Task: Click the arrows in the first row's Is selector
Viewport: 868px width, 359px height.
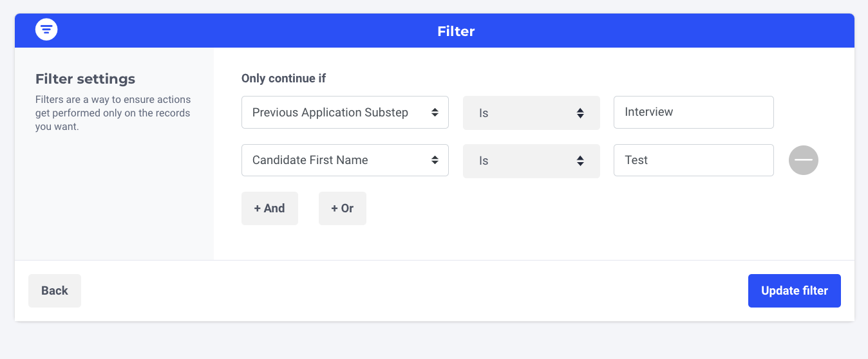Action: click(580, 113)
